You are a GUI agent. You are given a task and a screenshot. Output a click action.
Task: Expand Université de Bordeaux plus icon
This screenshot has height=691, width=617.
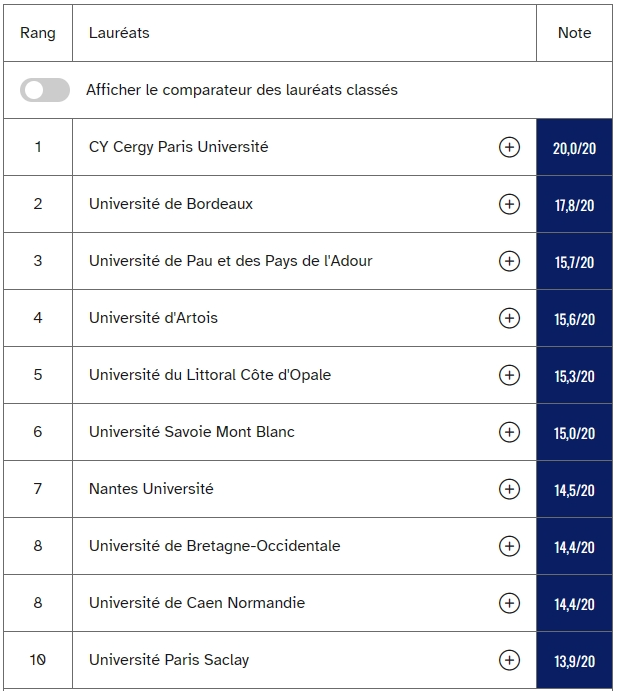(x=509, y=204)
